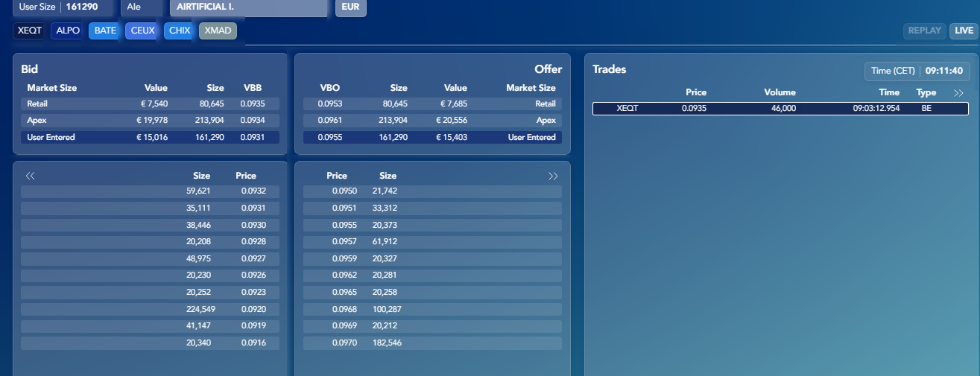
Task: Toggle the ALPO venue filter
Action: [x=68, y=31]
